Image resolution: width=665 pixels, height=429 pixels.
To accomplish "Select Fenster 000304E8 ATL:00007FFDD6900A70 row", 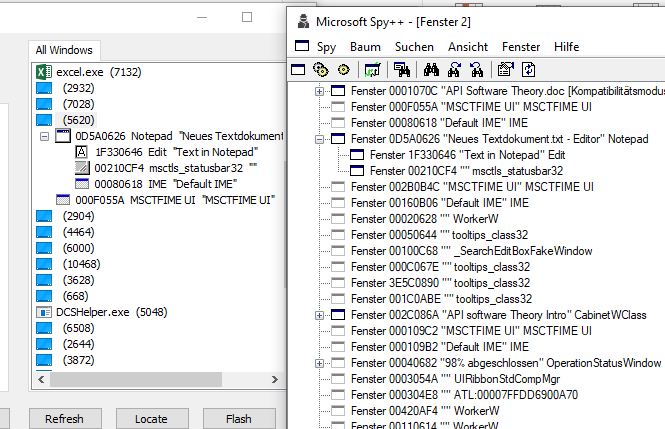I will [464, 395].
